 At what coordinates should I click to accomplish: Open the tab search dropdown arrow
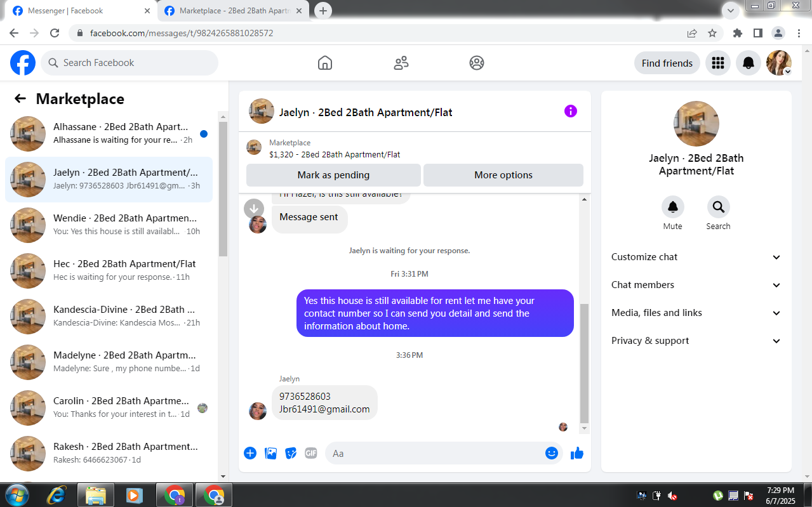tap(731, 11)
